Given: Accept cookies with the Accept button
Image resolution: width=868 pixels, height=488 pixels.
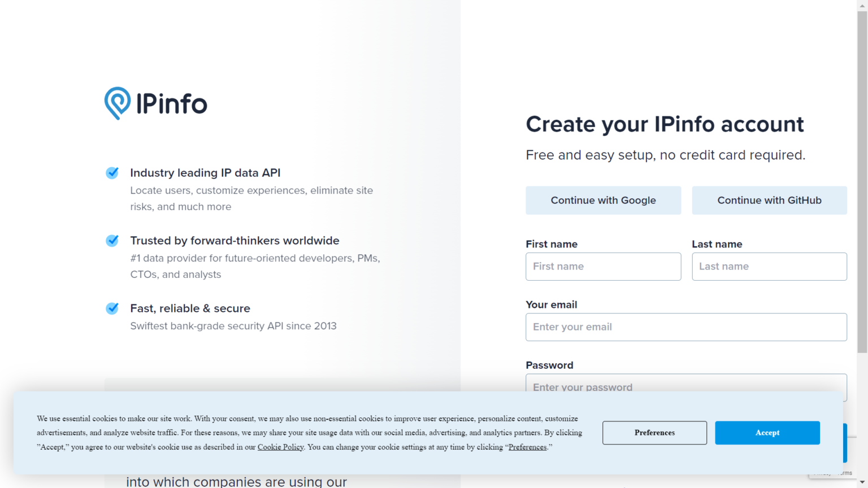Looking at the screenshot, I should 767,433.
